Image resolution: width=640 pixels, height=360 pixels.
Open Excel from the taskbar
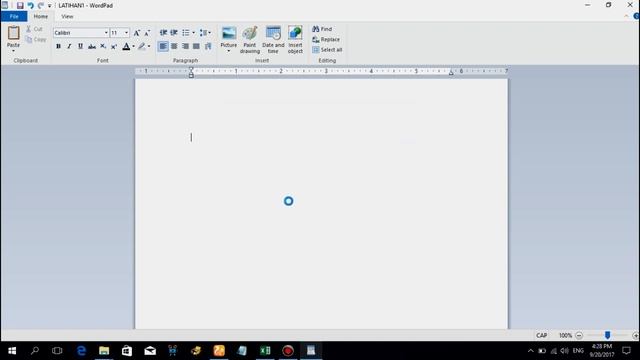[265, 351]
